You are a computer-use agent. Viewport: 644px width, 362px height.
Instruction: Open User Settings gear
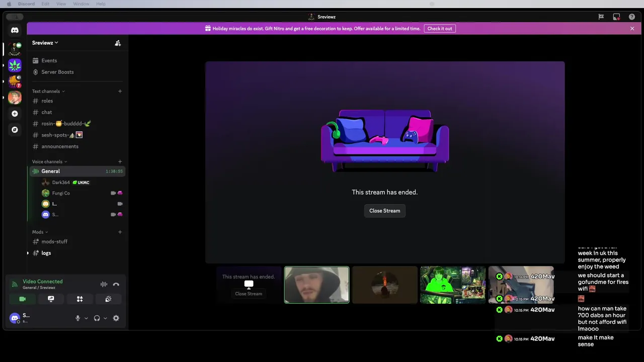[116, 318]
